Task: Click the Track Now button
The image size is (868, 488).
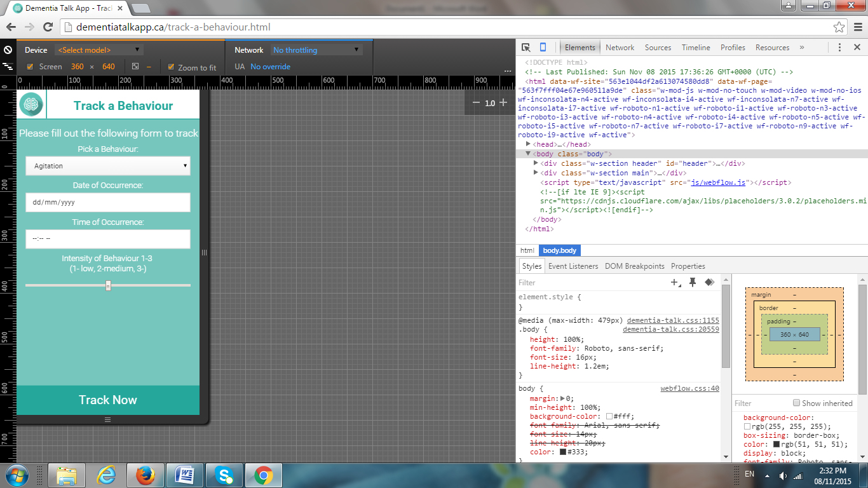Action: click(x=107, y=400)
